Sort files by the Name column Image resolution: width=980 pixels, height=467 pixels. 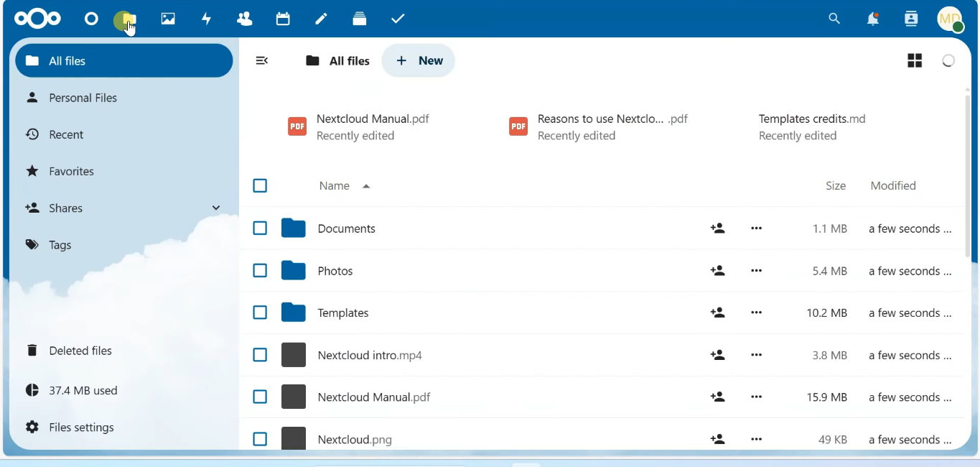[345, 187]
